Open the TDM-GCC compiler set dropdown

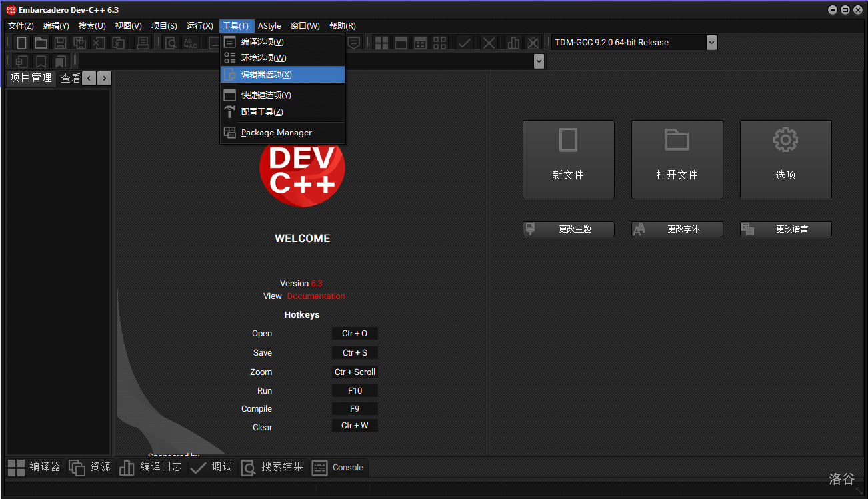pos(711,42)
